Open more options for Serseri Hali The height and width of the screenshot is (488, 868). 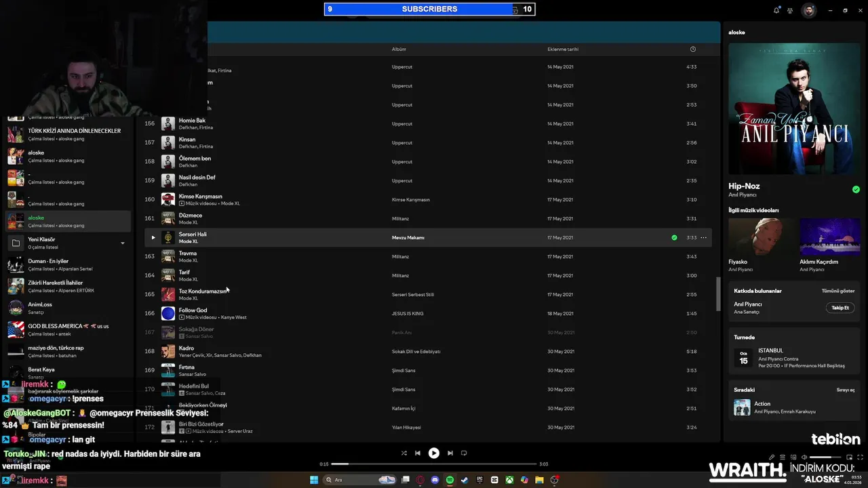point(703,238)
